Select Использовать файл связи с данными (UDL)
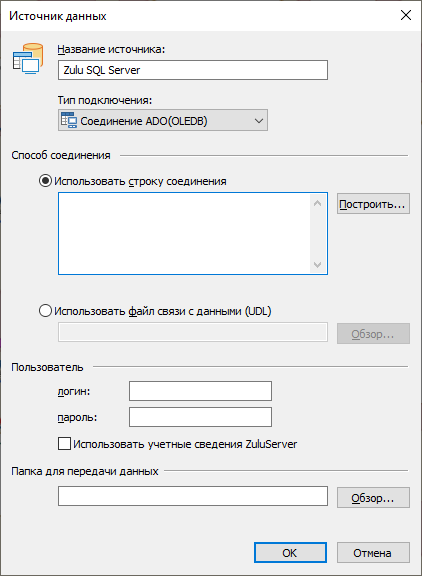 45,311
